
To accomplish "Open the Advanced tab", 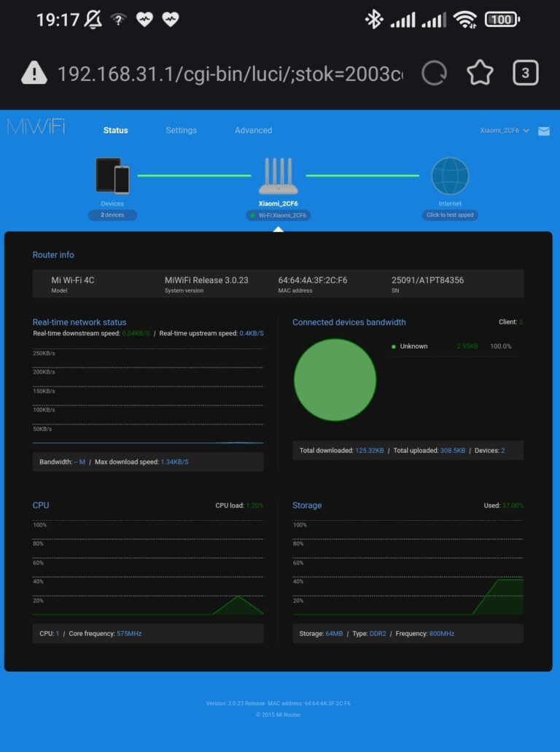I will [253, 131].
